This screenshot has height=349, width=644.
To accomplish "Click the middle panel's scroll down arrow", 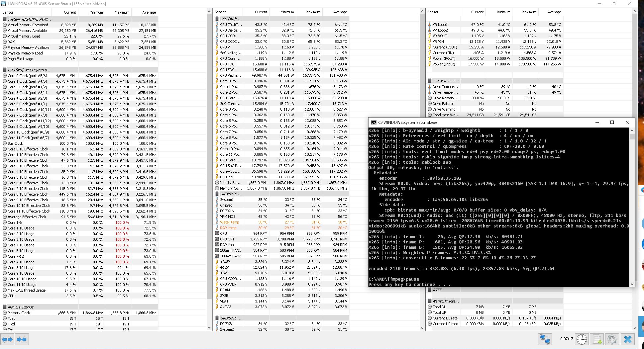I will coord(422,328).
